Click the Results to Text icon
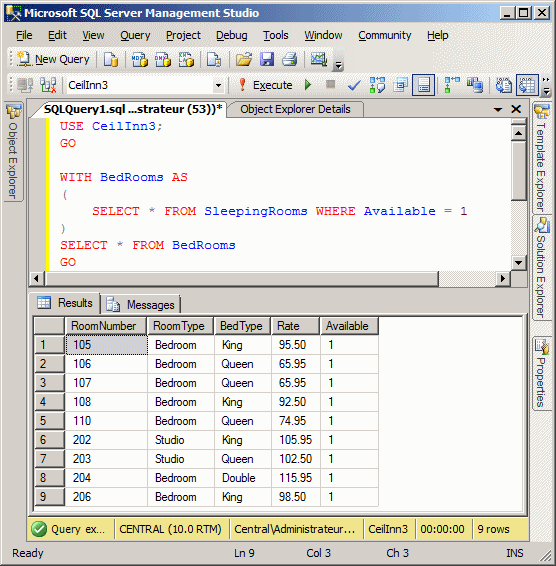Viewport: 556px width, 566px height. click(504, 86)
